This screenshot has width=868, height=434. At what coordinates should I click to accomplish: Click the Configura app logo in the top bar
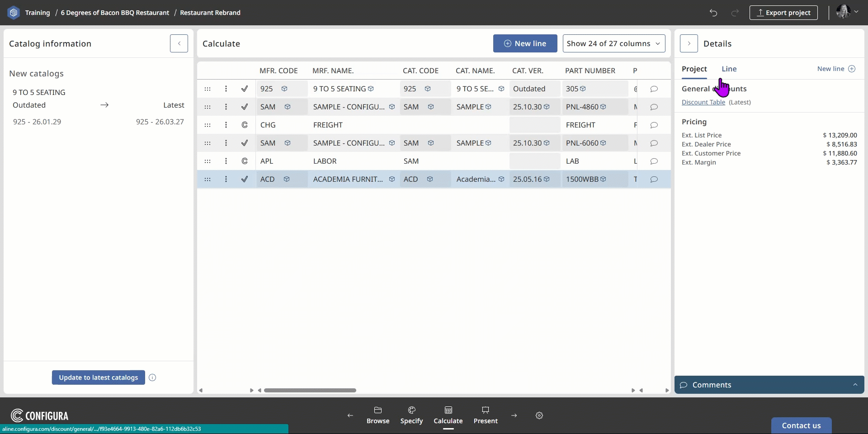point(14,13)
